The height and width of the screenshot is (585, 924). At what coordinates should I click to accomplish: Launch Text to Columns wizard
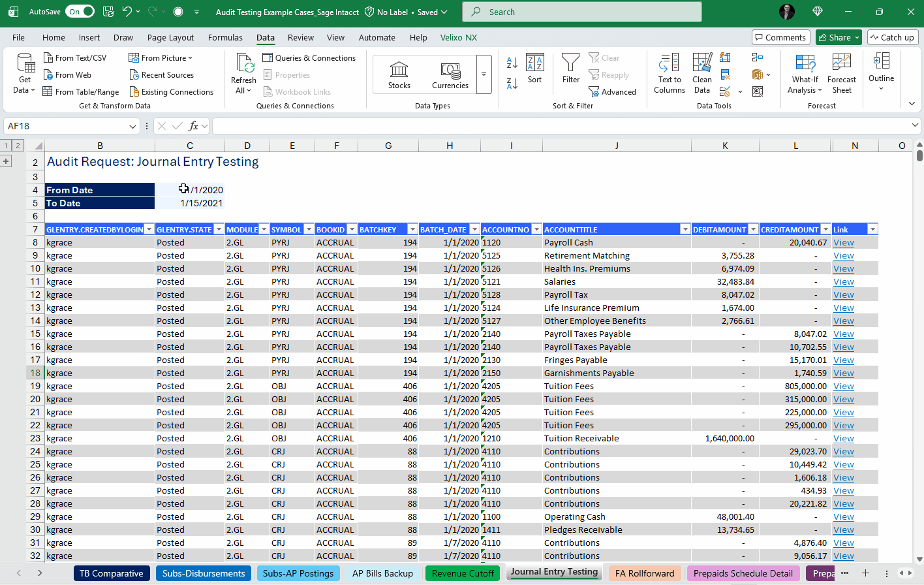click(670, 74)
